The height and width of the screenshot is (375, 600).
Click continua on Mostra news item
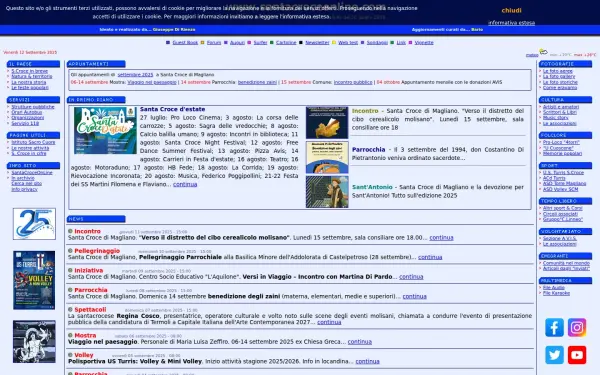[360, 342]
